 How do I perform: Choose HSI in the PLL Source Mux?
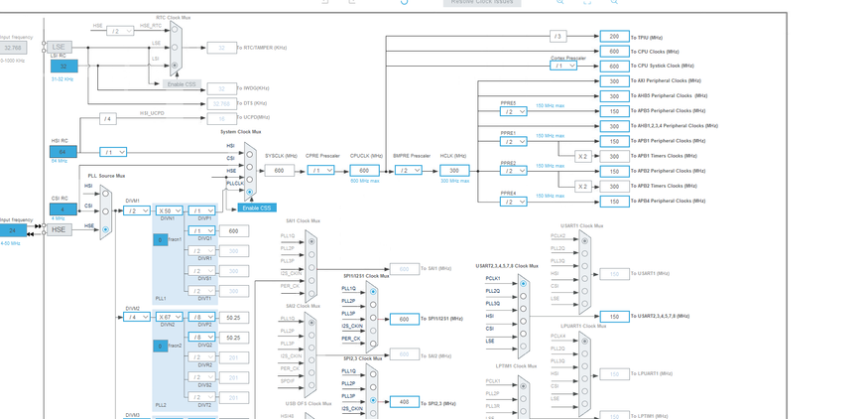[105, 194]
